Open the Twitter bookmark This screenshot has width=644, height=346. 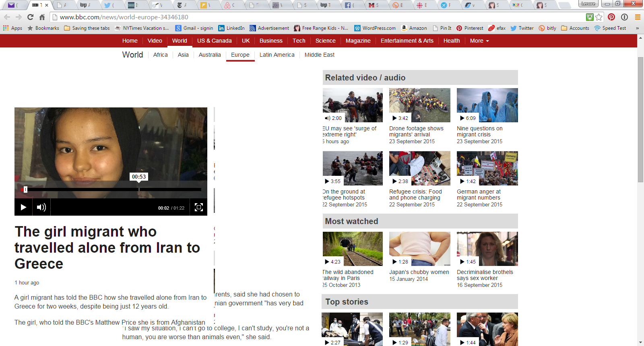click(x=522, y=28)
